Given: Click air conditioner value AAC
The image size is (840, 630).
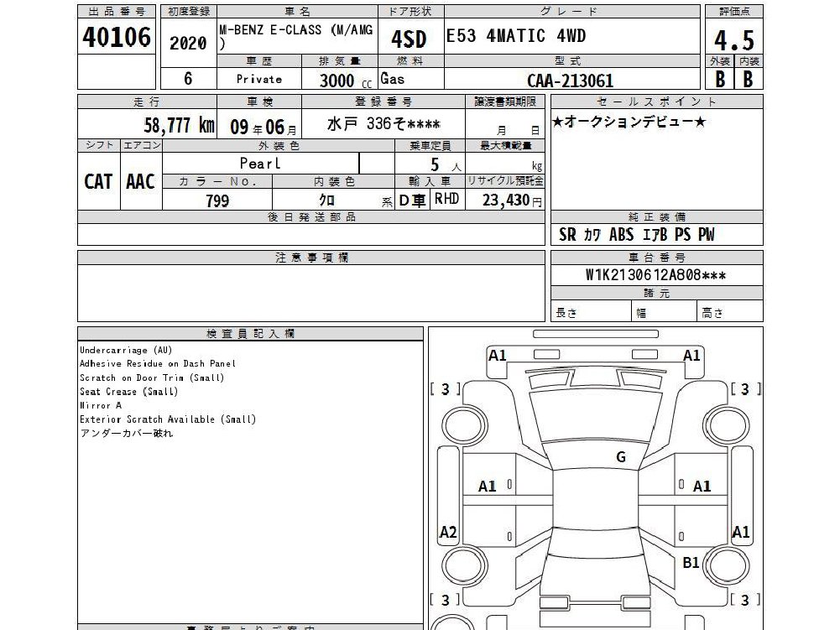Looking at the screenshot, I should pos(140,181).
